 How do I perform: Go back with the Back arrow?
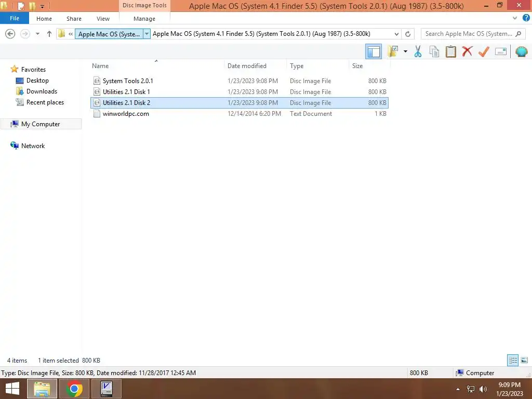[x=10, y=34]
